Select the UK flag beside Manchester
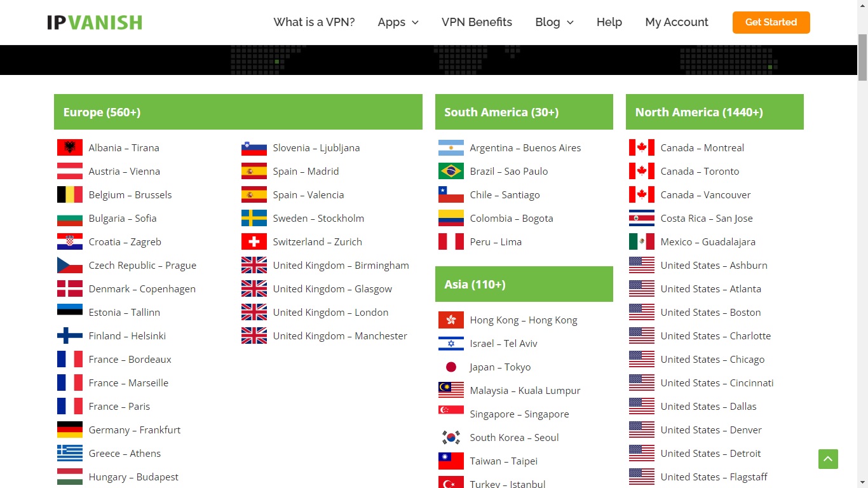 coord(254,335)
